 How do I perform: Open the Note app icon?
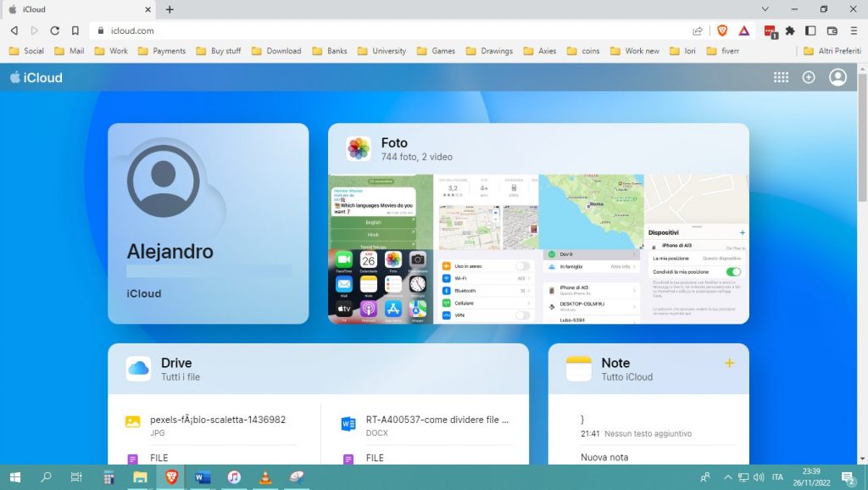pyautogui.click(x=580, y=369)
